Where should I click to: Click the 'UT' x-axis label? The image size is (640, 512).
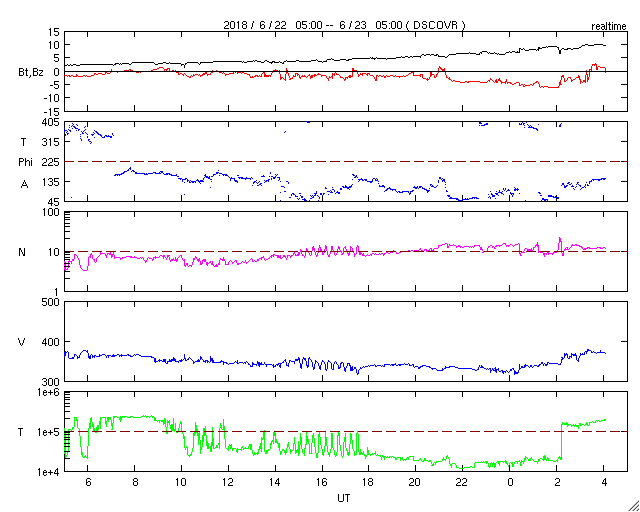click(344, 498)
